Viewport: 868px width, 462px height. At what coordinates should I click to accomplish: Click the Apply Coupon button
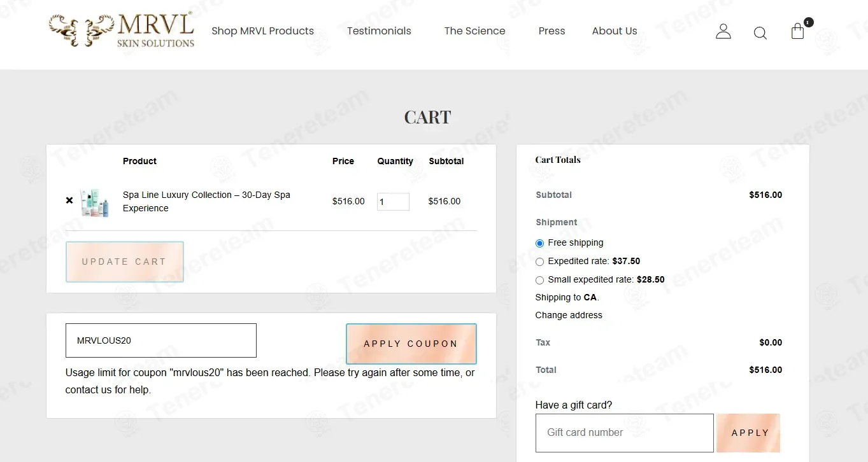(x=411, y=344)
